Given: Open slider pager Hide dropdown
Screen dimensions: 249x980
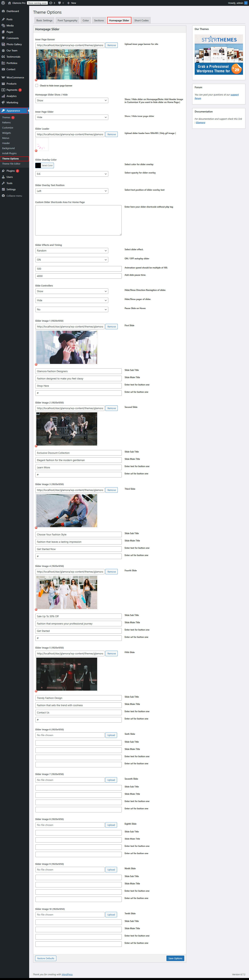Looking at the screenshot, I should (72, 300).
